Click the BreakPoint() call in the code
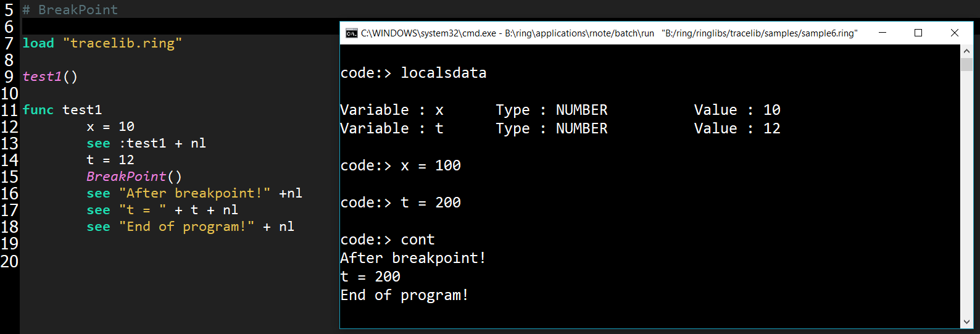The height and width of the screenshot is (334, 980). [x=134, y=177]
